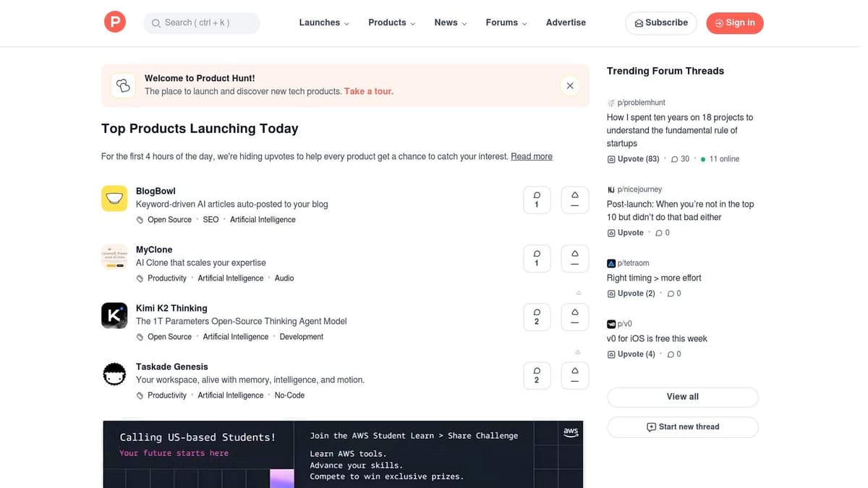Click the tag icon beside Open Source topic
868x488 pixels.
pos(139,219)
